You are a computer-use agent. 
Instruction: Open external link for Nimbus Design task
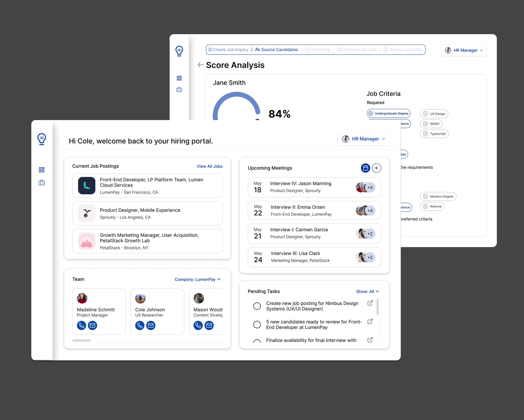[370, 303]
